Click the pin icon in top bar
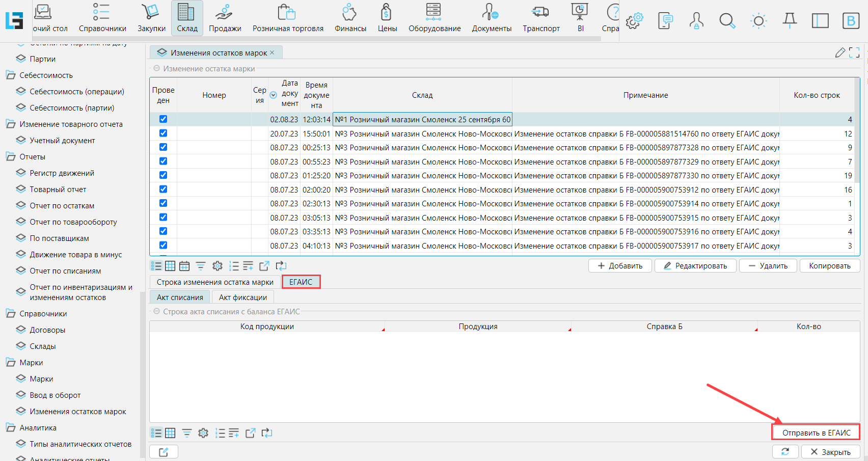The image size is (868, 461). click(x=790, y=21)
